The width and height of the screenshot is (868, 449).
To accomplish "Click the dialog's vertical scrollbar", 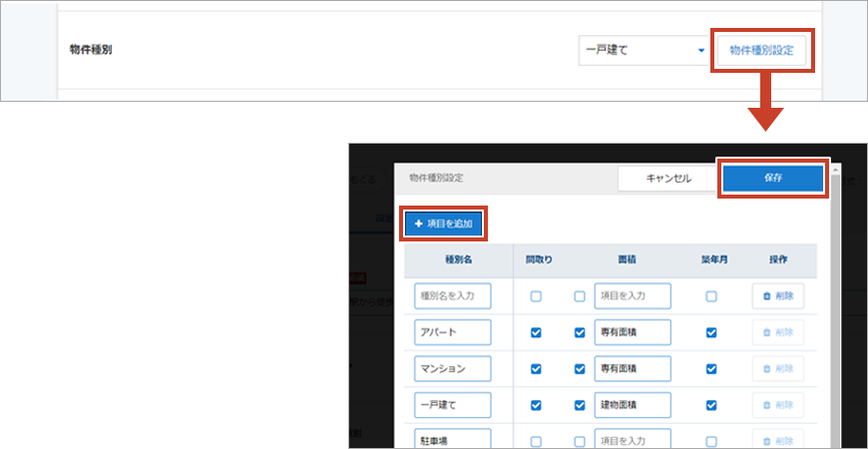I will 834,299.
